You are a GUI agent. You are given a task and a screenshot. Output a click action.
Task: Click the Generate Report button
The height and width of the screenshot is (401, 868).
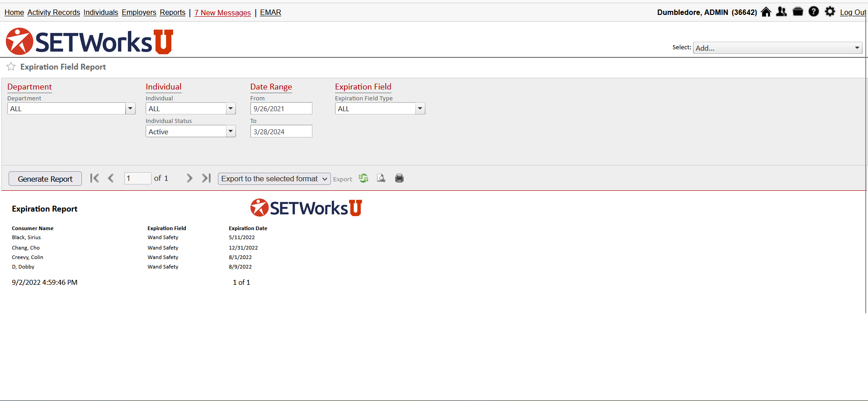(x=45, y=179)
